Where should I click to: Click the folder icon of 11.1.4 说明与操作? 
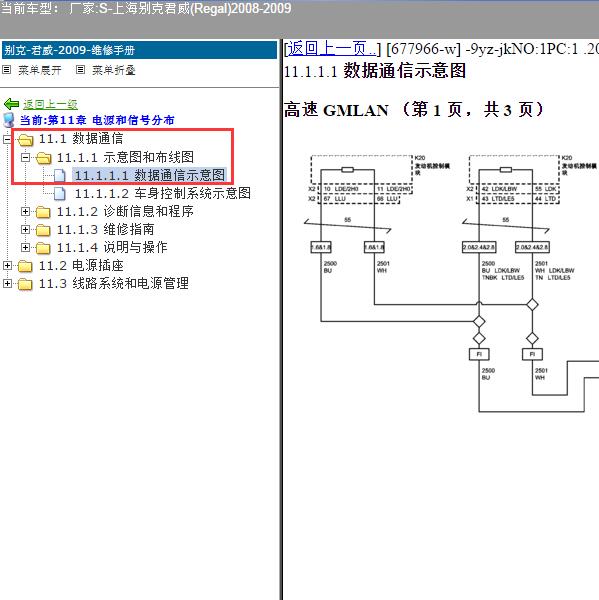tap(43, 248)
